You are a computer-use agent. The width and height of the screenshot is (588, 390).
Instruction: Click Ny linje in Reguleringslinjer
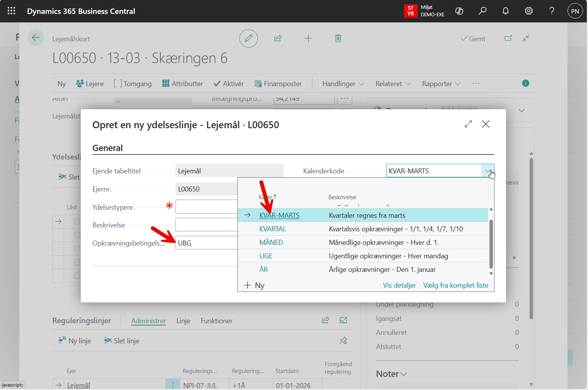[75, 341]
